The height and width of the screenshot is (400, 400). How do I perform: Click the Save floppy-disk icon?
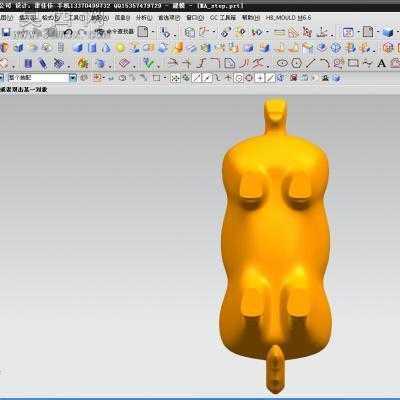click(6, 32)
